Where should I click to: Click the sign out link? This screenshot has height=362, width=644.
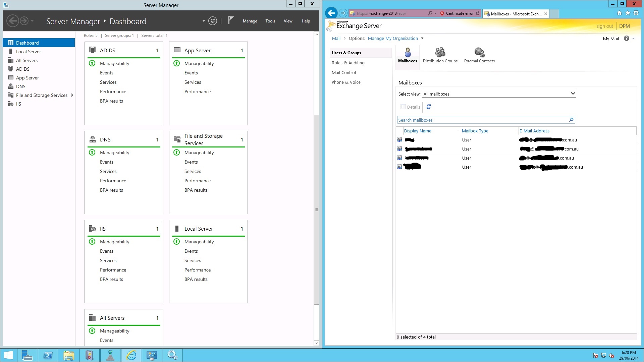click(604, 26)
